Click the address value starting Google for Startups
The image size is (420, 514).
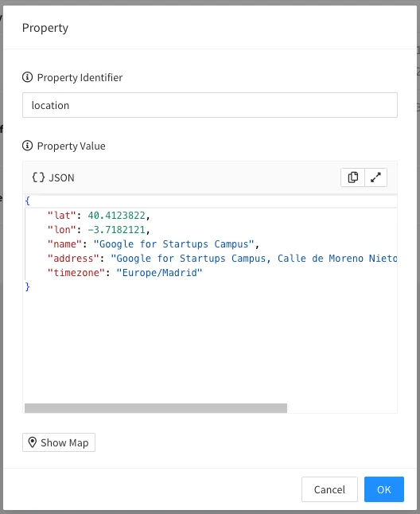254,259
